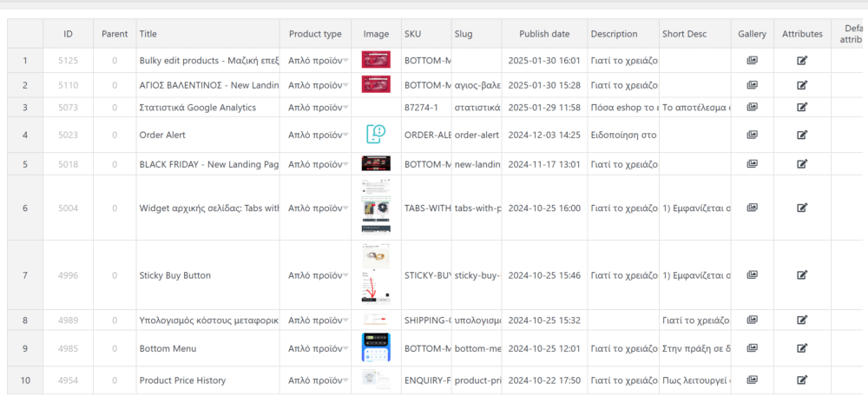The width and height of the screenshot is (868, 403).
Task: Expand product type dropdown for Order Alert
Action: pos(345,135)
